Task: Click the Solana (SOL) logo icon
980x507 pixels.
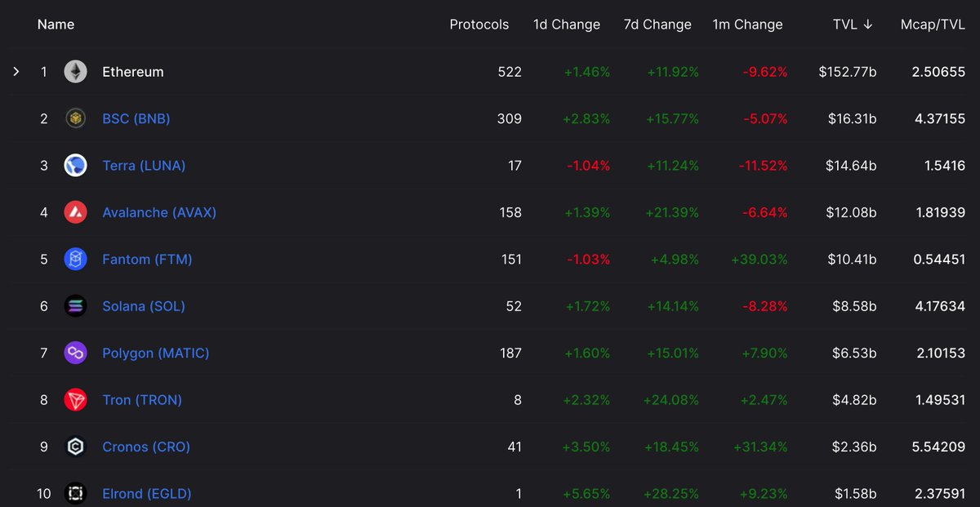Action: click(x=76, y=306)
